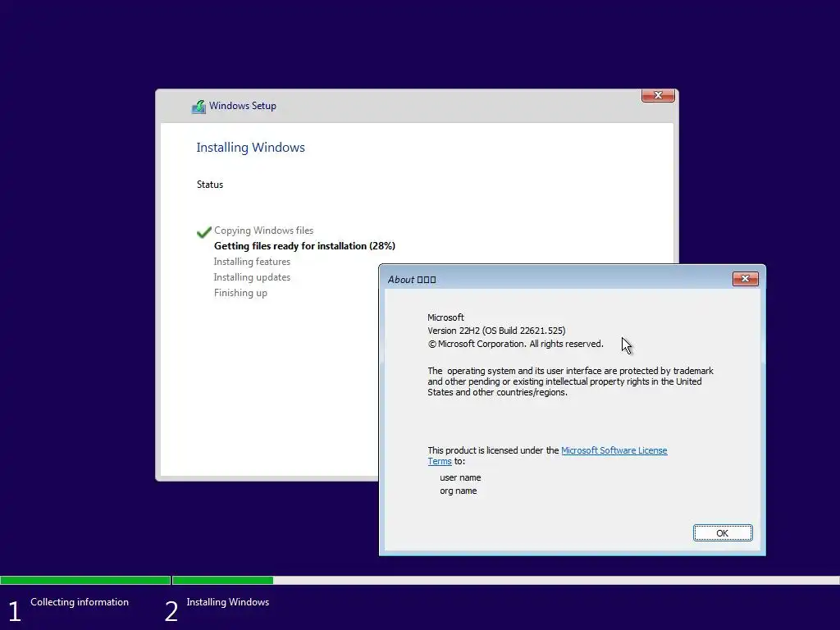
Task: Close the About dialog with X button
Action: click(745, 279)
